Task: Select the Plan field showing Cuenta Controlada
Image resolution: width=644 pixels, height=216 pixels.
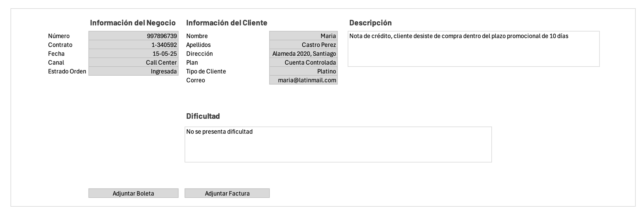Action: click(303, 62)
